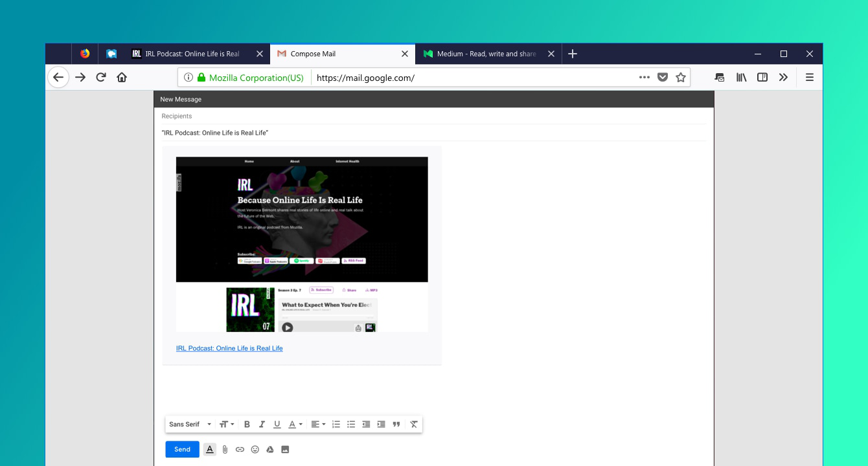Open the IRL Podcast link in the email
The height and width of the screenshot is (466, 868).
(229, 348)
